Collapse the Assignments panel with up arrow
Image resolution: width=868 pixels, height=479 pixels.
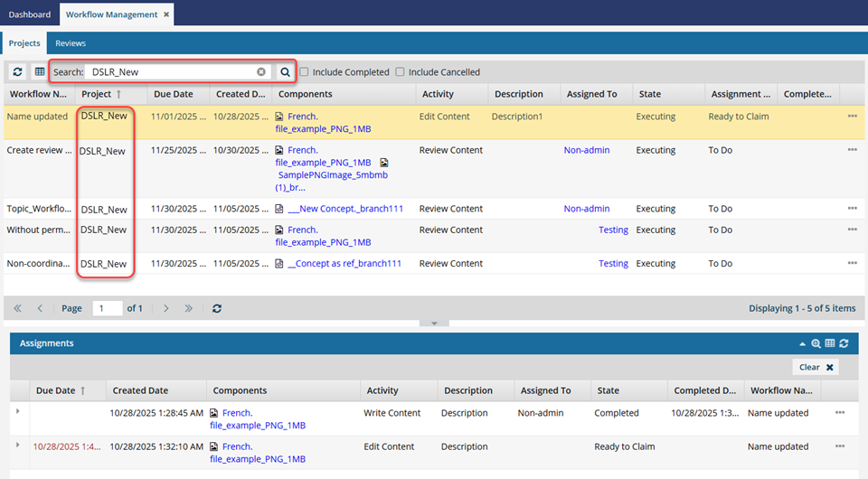click(802, 343)
